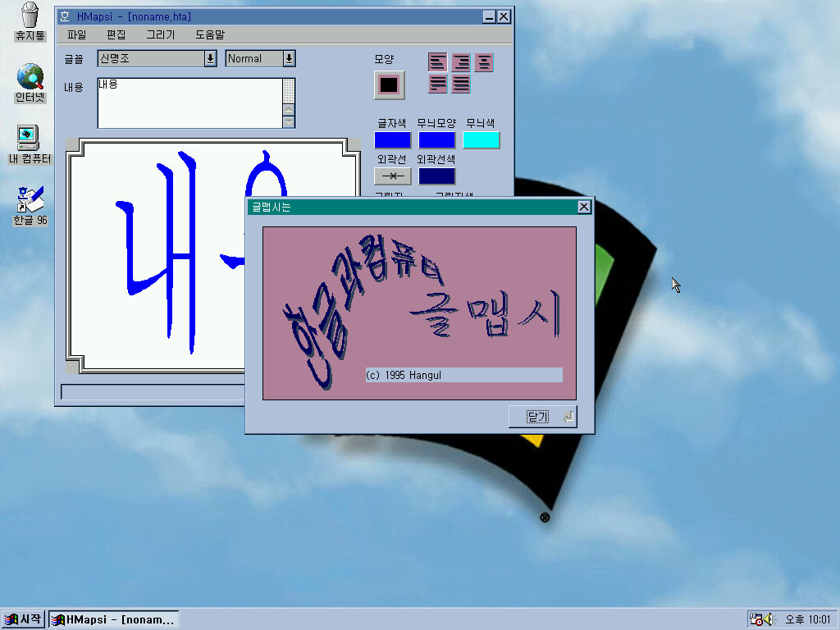This screenshot has width=840, height=630.
Task: Open the 그리기 menu
Action: [x=161, y=34]
